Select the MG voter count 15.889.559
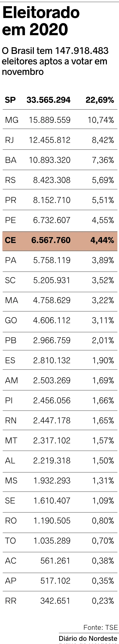Viewport: 119px width, 644px height. pos(50,120)
